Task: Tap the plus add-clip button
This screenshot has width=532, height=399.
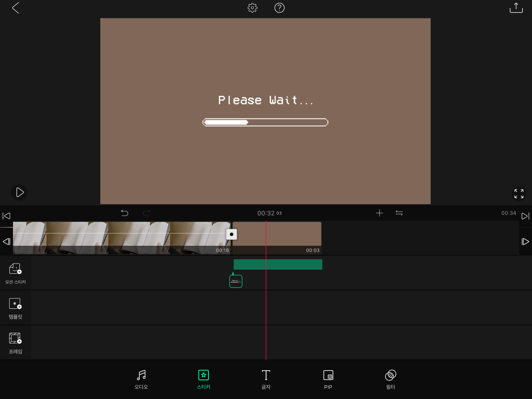Action: click(x=379, y=213)
